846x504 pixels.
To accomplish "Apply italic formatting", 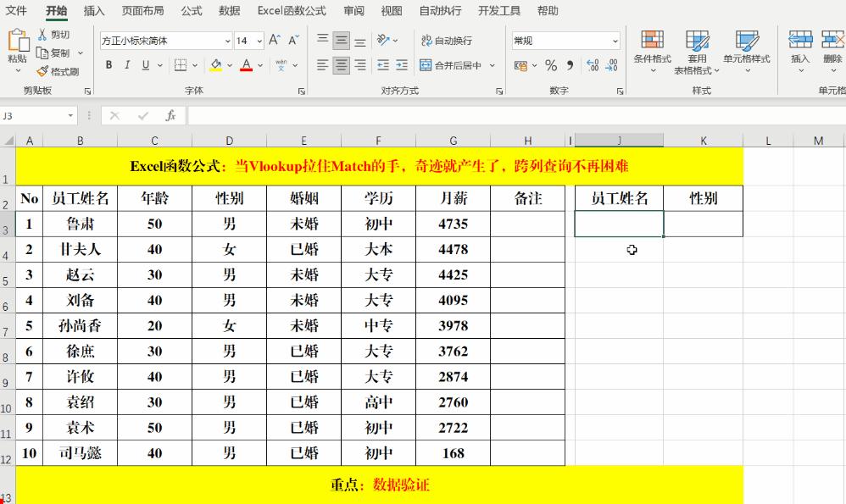I will pos(125,64).
